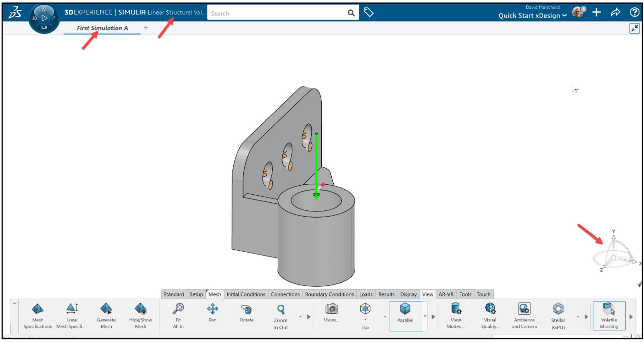Open the Ambience and Camera settings

click(x=524, y=315)
